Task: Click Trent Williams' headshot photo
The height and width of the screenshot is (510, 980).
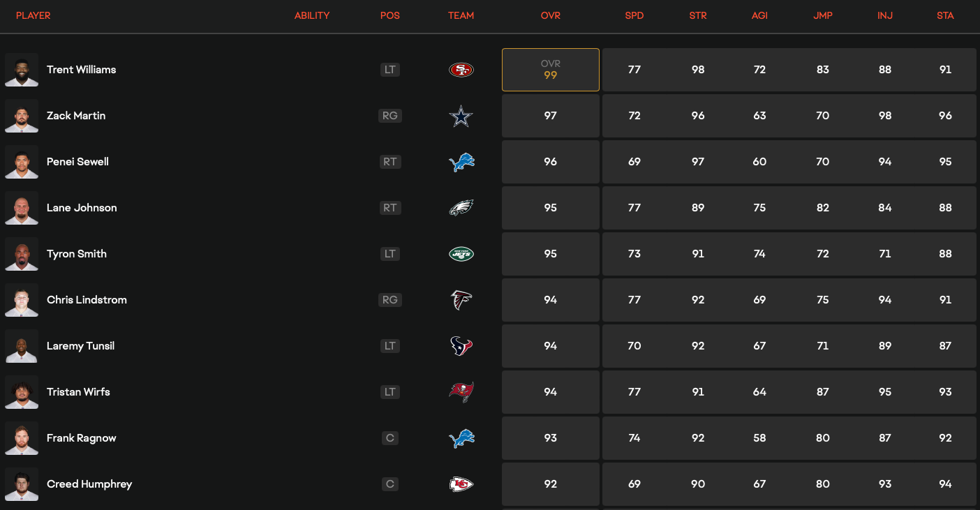Action: click(x=22, y=69)
